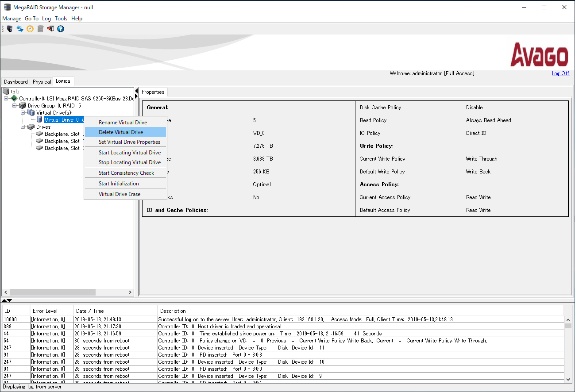Collapse the Controller0 tree node

click(x=6, y=98)
